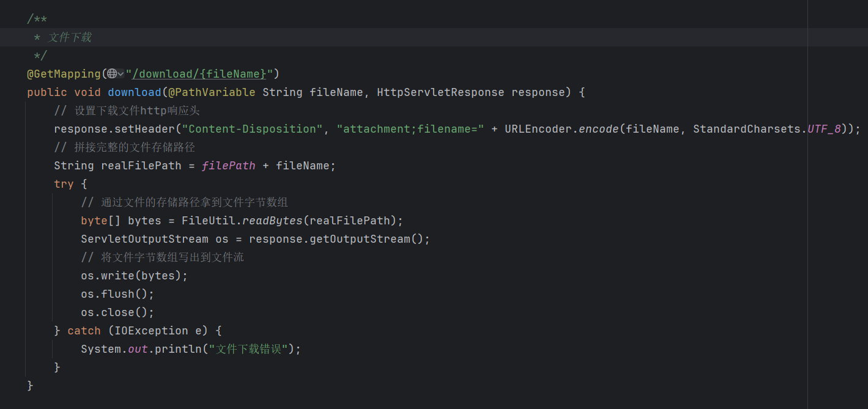Click the italic encode method call

599,129
